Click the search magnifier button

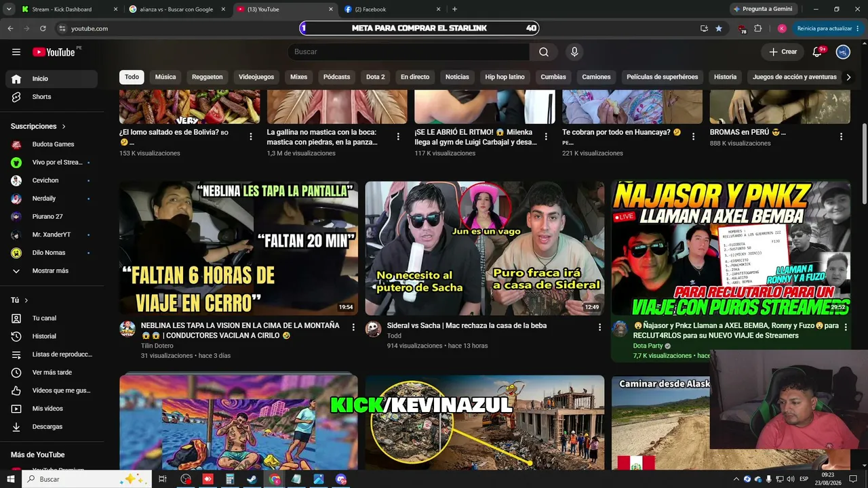pyautogui.click(x=544, y=52)
